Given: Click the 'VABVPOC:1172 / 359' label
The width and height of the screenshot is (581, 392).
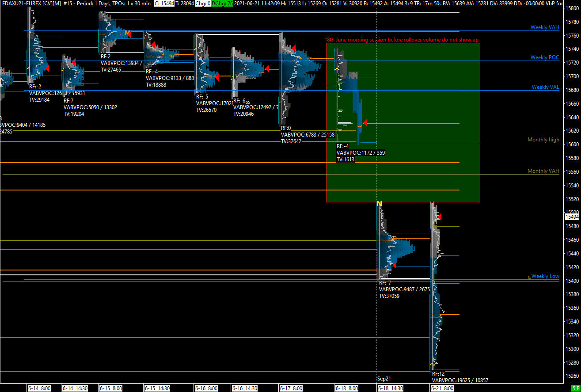Looking at the screenshot, I should click(361, 153).
